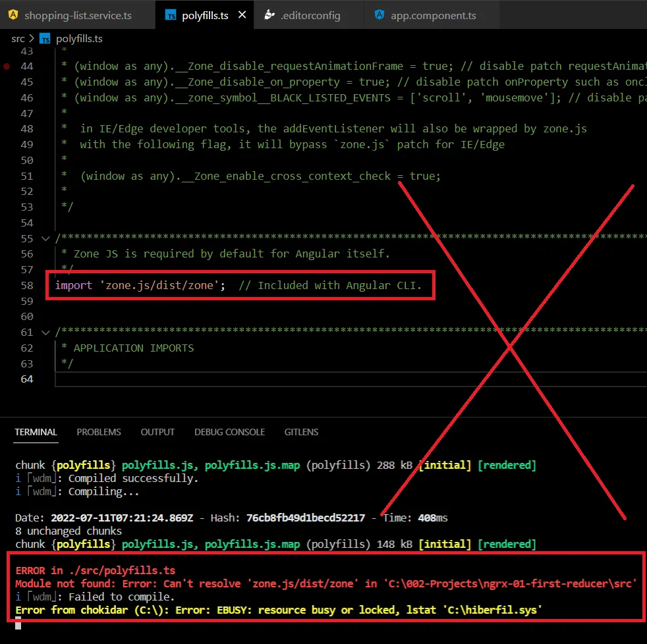Screen dimensions: 647x644
Task: Open the GITLENS panel tab
Action: (301, 432)
